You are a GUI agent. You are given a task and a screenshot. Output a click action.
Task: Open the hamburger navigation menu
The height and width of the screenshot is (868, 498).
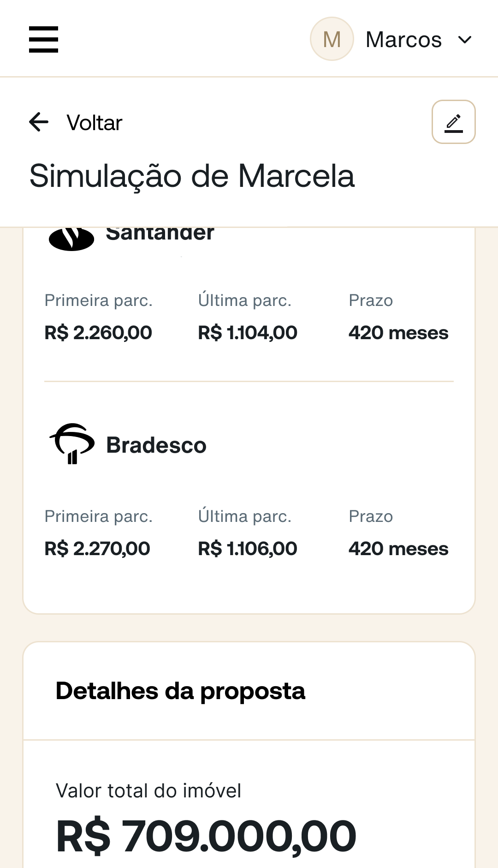(x=43, y=39)
